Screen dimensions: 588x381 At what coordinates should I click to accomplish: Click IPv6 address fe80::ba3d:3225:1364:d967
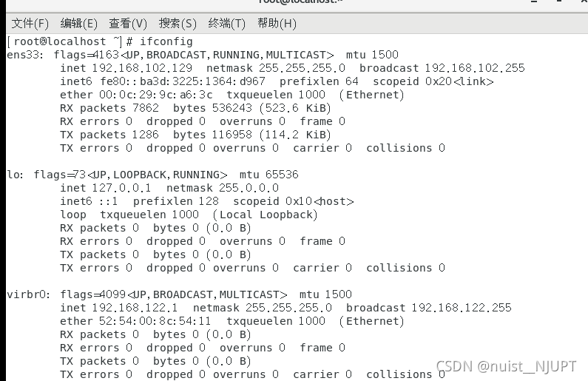(x=183, y=81)
